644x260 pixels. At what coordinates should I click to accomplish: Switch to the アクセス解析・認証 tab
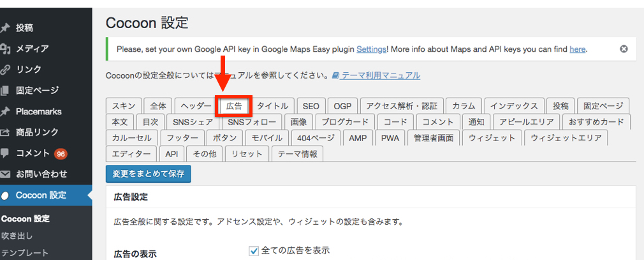pos(402,106)
